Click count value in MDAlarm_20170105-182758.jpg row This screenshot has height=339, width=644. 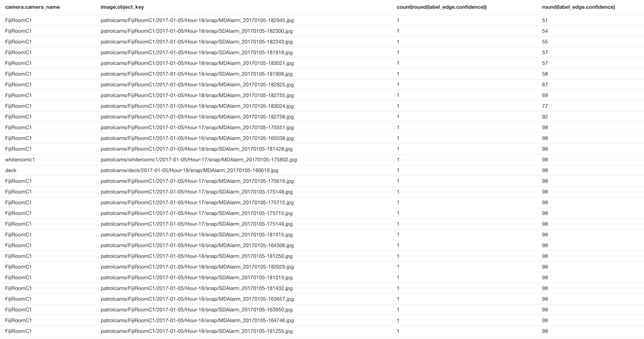[398, 117]
